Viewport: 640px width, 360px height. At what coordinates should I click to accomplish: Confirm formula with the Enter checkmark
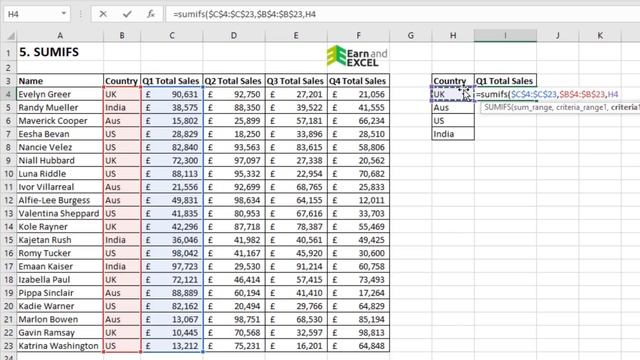[x=127, y=14]
